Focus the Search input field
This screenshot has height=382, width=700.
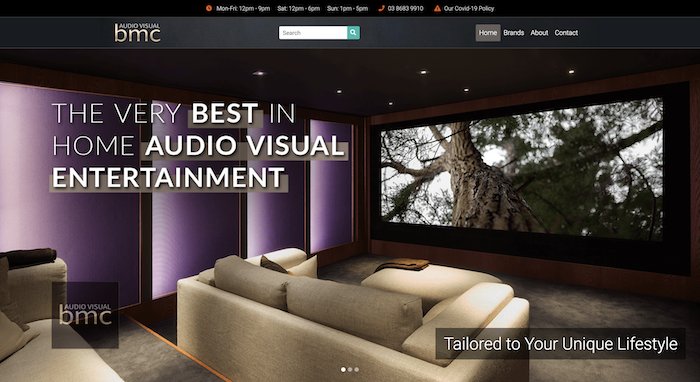[x=313, y=33]
